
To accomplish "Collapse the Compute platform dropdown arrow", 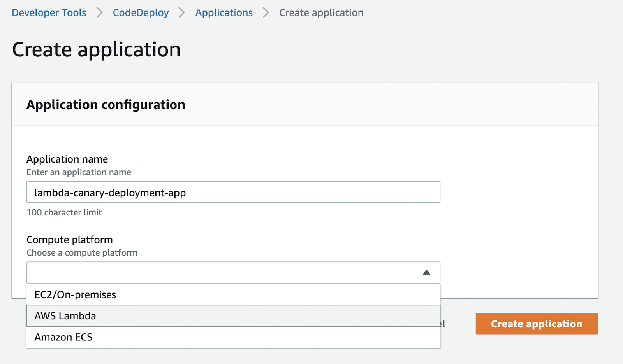I will click(x=426, y=273).
